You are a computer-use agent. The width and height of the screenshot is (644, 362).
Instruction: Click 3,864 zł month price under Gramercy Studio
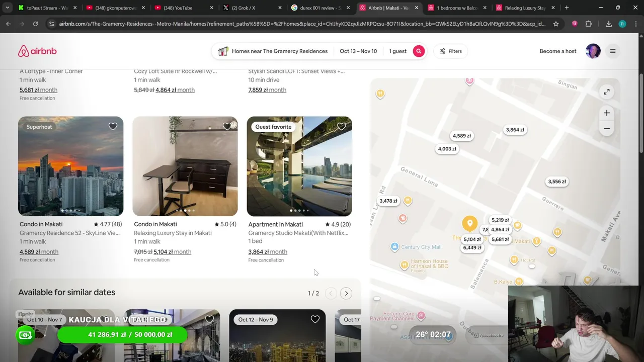(x=268, y=252)
